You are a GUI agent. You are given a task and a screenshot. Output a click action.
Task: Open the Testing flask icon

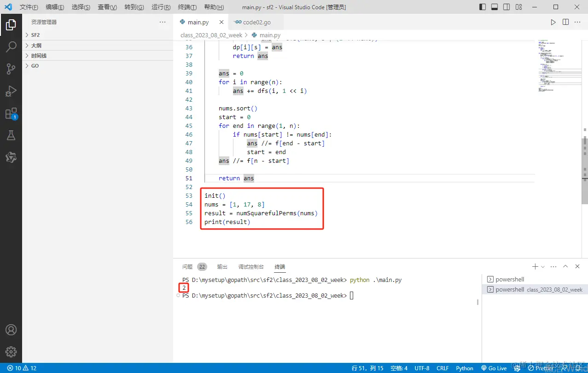tap(11, 135)
